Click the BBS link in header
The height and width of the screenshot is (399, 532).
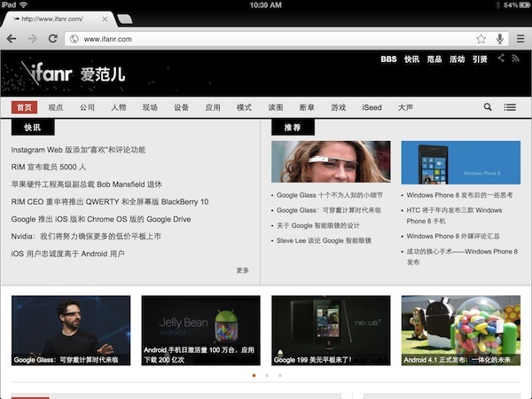click(388, 59)
